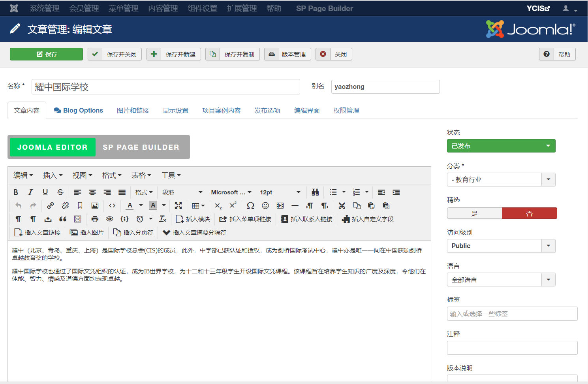Open the toolbar 格式 styles dropdown

(x=144, y=192)
